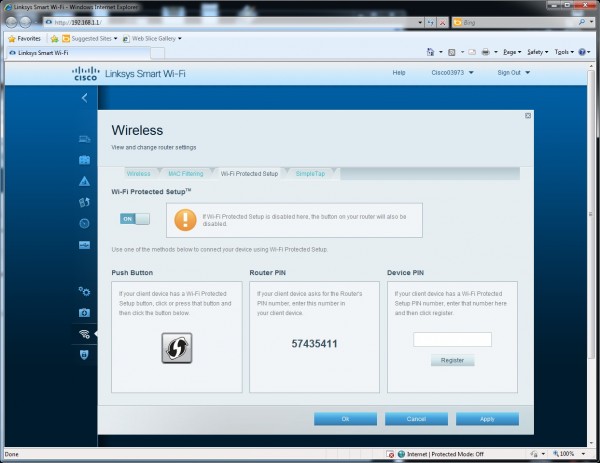Collapse the sidebar with the back arrow
This screenshot has height=463, width=600.
click(85, 98)
